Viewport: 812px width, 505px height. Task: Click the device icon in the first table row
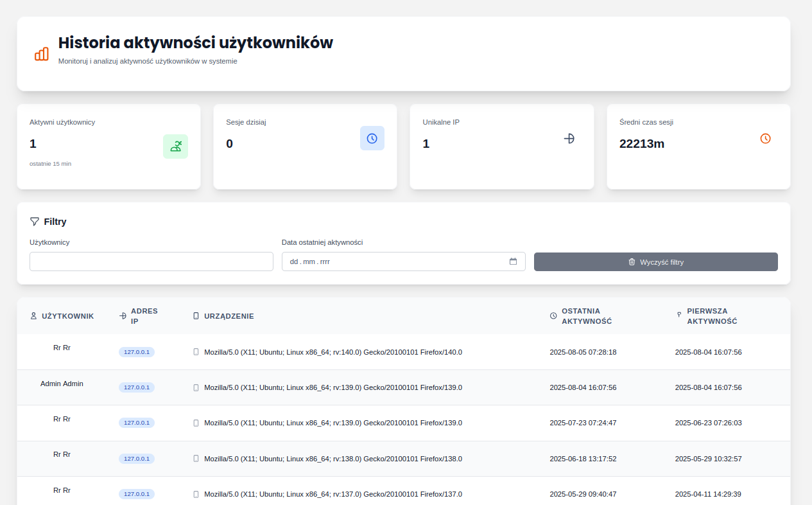(x=196, y=352)
